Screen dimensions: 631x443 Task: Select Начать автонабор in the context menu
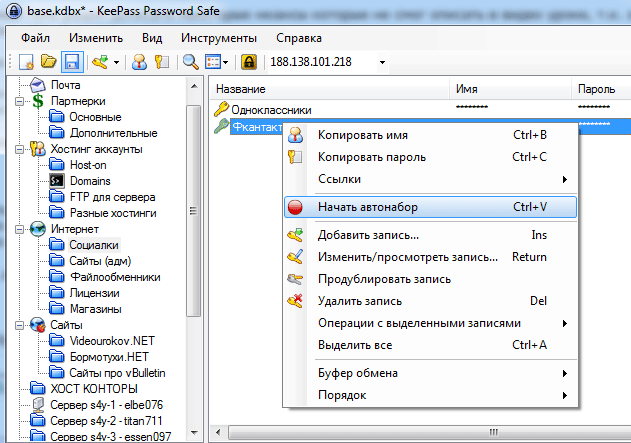pos(431,207)
